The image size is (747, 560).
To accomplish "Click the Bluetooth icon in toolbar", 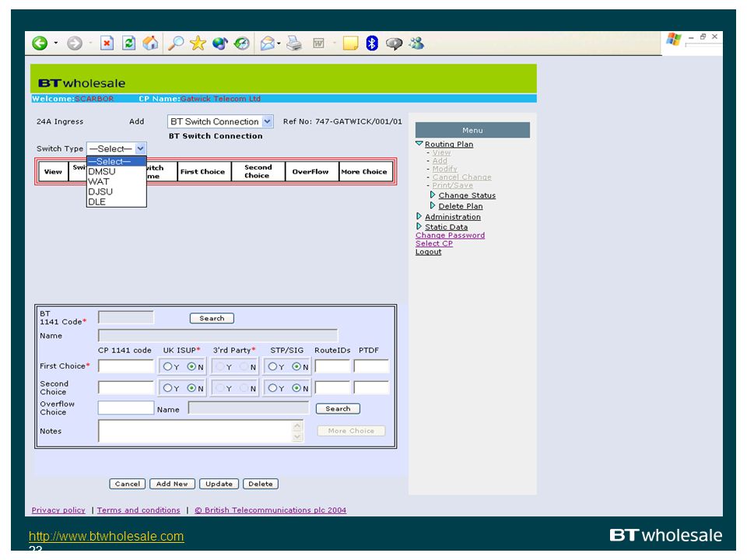I will (x=372, y=44).
